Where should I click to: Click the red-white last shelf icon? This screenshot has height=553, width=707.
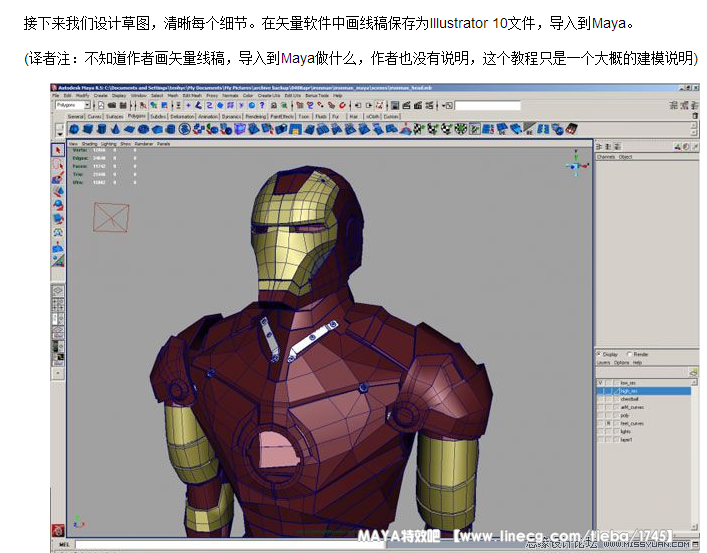pos(572,129)
